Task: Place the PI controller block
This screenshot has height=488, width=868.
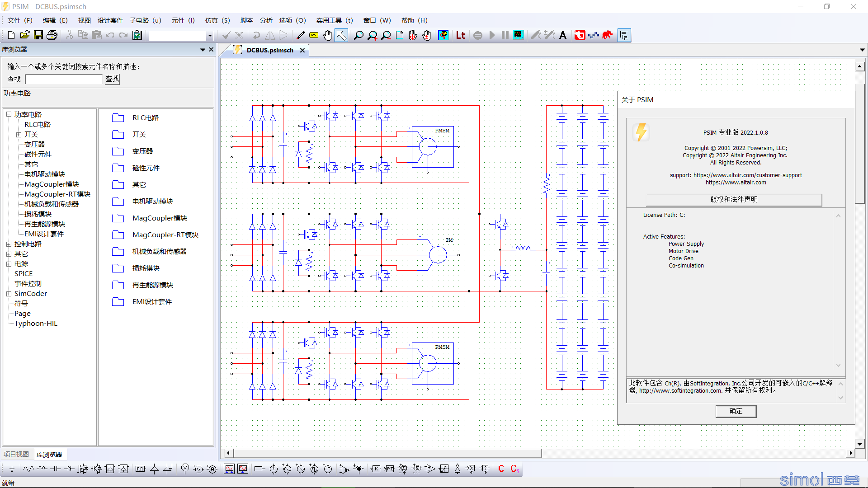Action: [x=389, y=469]
